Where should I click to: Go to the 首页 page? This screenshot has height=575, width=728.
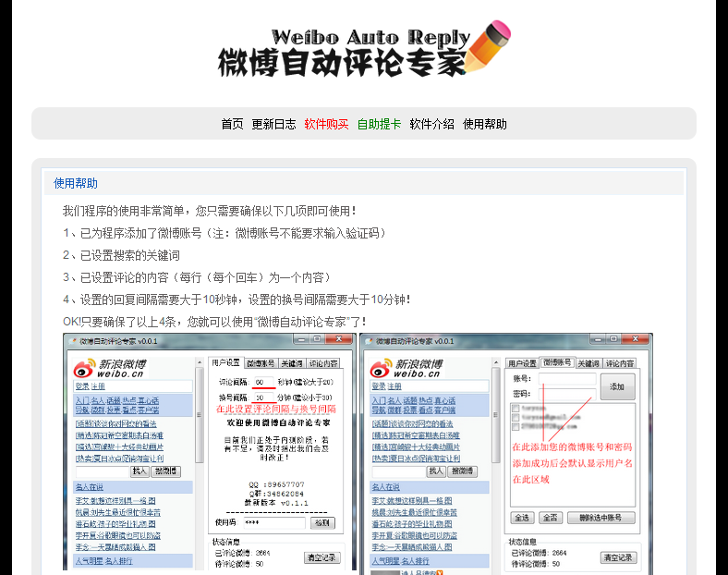232,124
